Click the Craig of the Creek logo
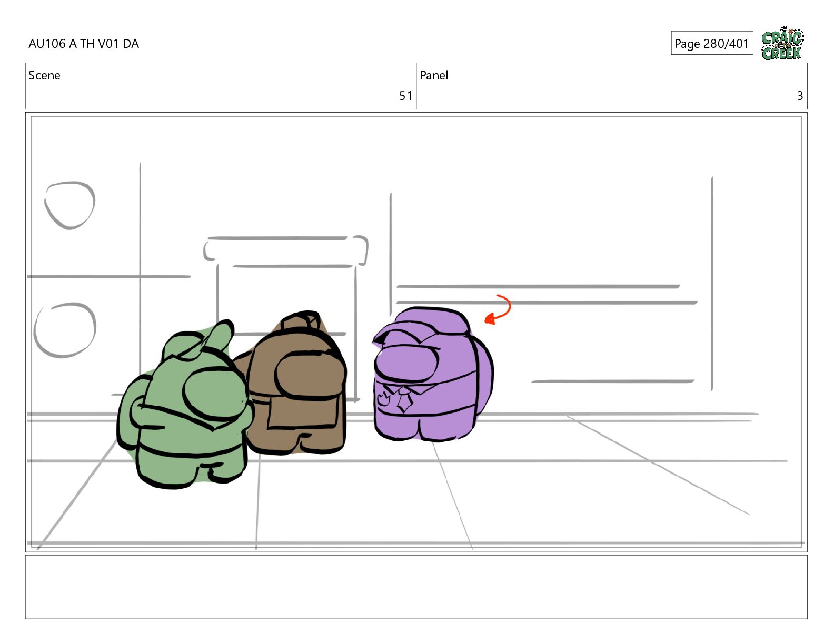 click(782, 43)
